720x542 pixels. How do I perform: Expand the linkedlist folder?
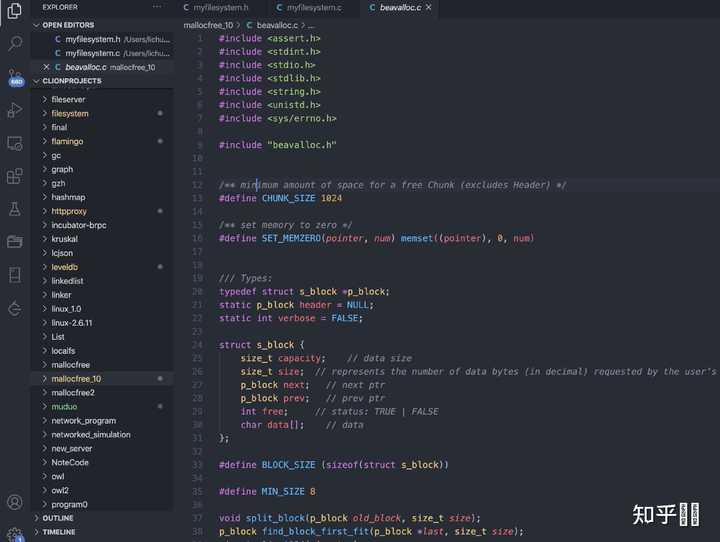[102, 281]
